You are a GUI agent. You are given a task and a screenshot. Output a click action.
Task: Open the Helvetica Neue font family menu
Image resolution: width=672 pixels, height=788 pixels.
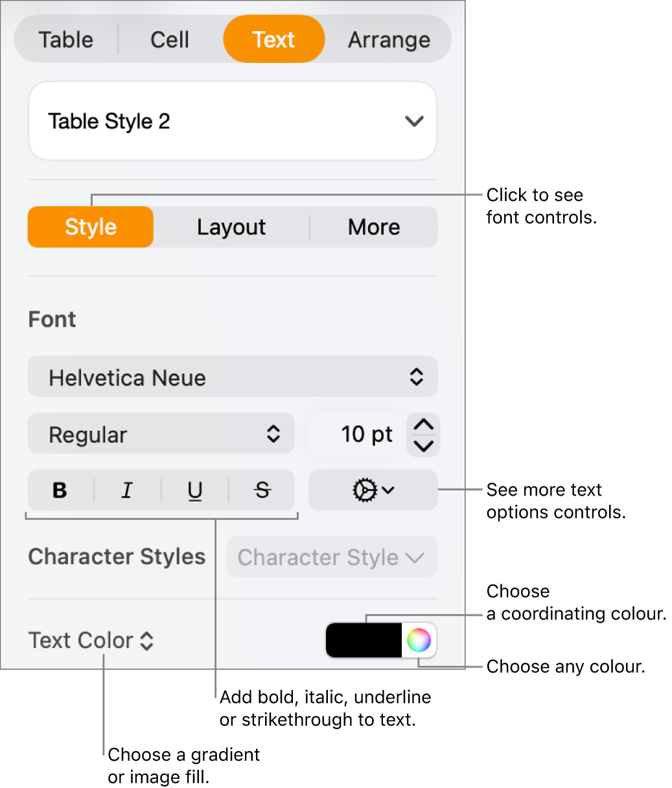tap(232, 377)
